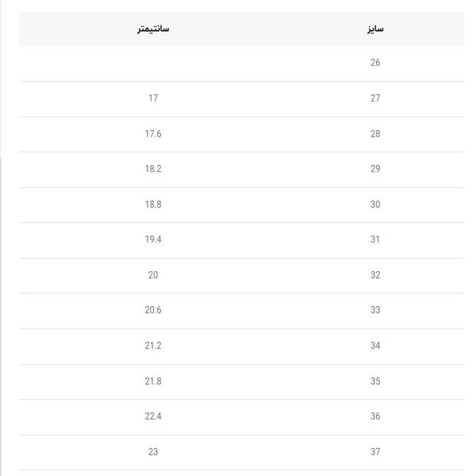Click the 23 centimeter value
The width and height of the screenshot is (476, 476).
pos(153,451)
